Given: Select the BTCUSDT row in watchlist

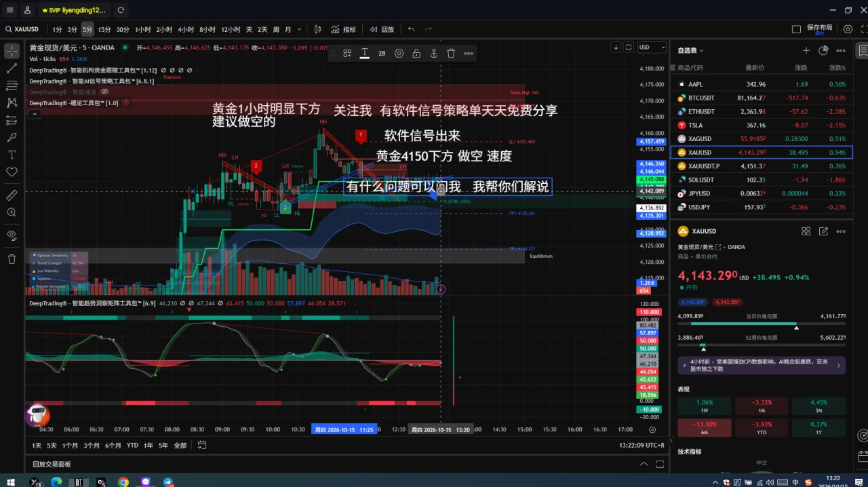Looking at the screenshot, I should tap(762, 98).
